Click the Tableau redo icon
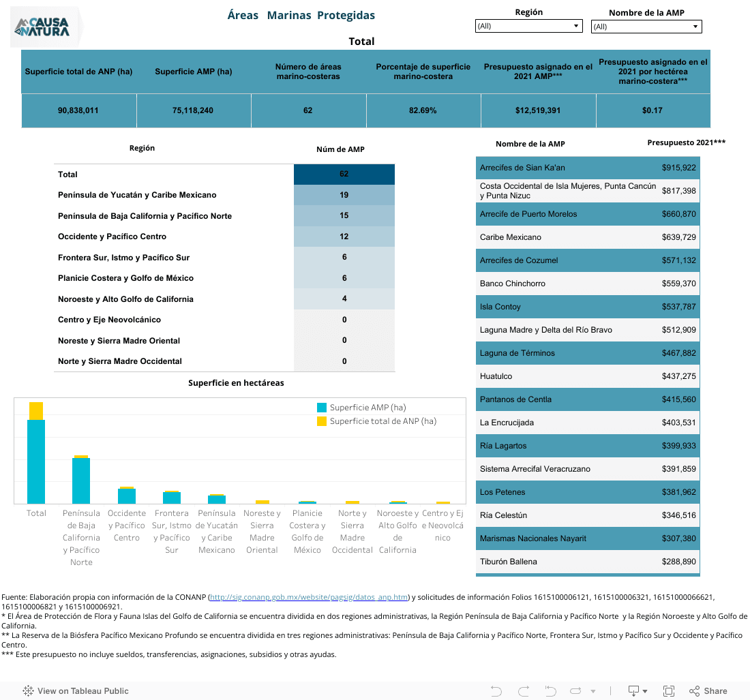 point(524,691)
